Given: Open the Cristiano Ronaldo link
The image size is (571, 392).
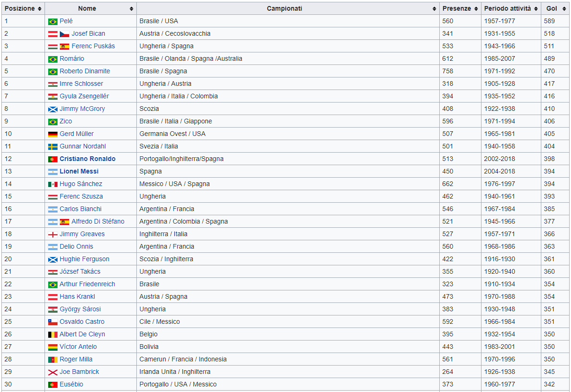Looking at the screenshot, I should [87, 159].
